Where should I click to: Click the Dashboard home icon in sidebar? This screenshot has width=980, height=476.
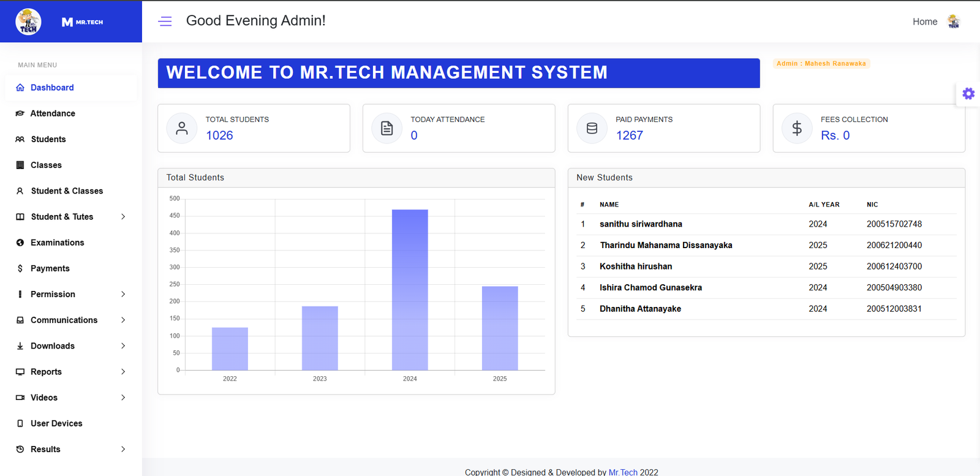pos(20,88)
